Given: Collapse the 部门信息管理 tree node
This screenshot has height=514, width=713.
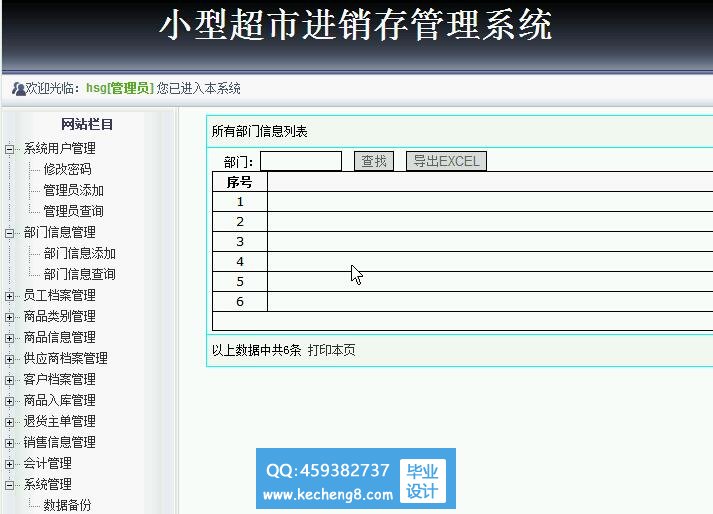Looking at the screenshot, I should click(x=9, y=233).
